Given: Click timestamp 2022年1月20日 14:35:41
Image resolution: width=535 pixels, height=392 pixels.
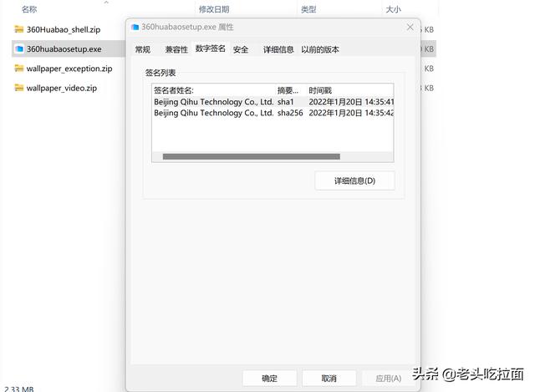Looking at the screenshot, I should coord(351,102).
